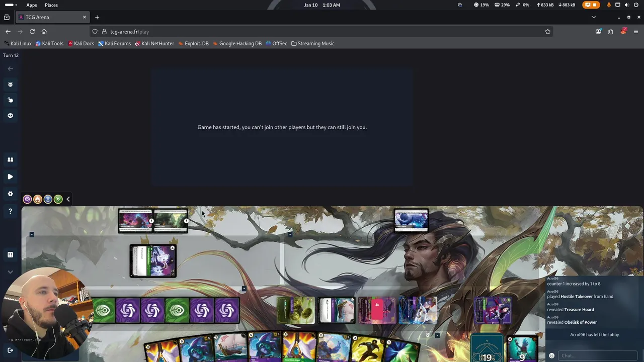
Task: Click the 'Hostile Takeover' log entry
Action: point(580,297)
